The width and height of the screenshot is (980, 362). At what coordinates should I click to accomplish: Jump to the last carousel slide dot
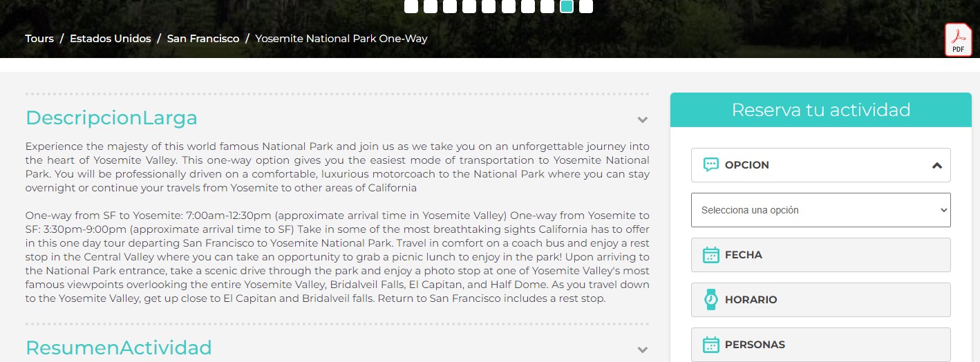click(x=586, y=6)
